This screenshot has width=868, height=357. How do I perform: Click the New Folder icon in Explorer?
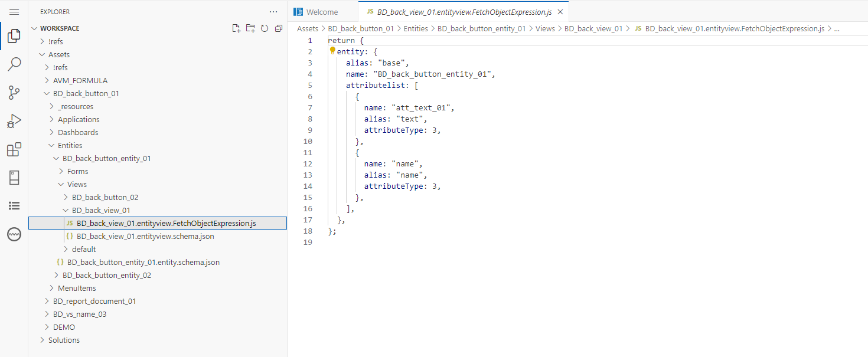tap(250, 28)
